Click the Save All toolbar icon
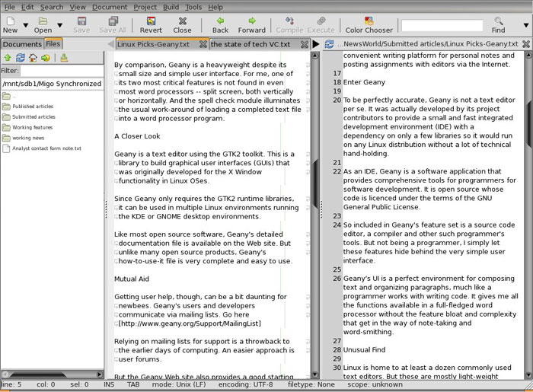Image resolution: width=533 pixels, height=392 pixels. pos(113,25)
